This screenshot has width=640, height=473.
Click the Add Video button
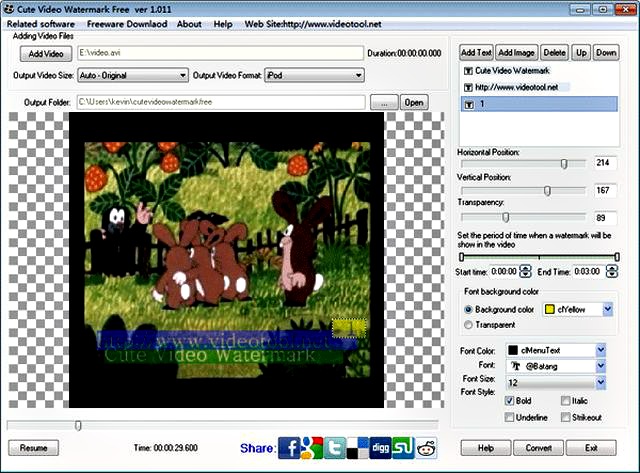coord(46,53)
